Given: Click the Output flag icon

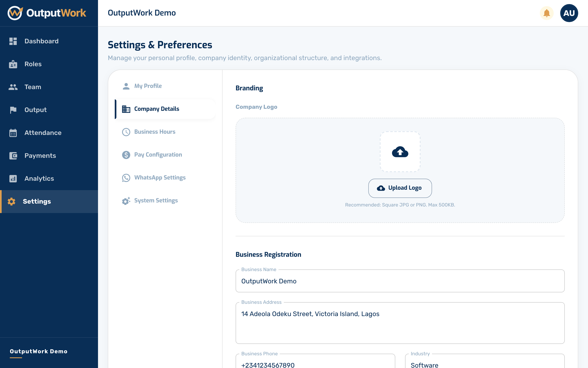Looking at the screenshot, I should tap(13, 110).
